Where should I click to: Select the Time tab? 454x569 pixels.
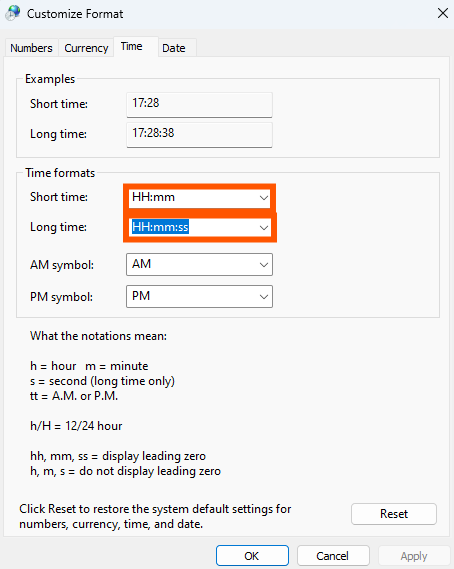[131, 46]
